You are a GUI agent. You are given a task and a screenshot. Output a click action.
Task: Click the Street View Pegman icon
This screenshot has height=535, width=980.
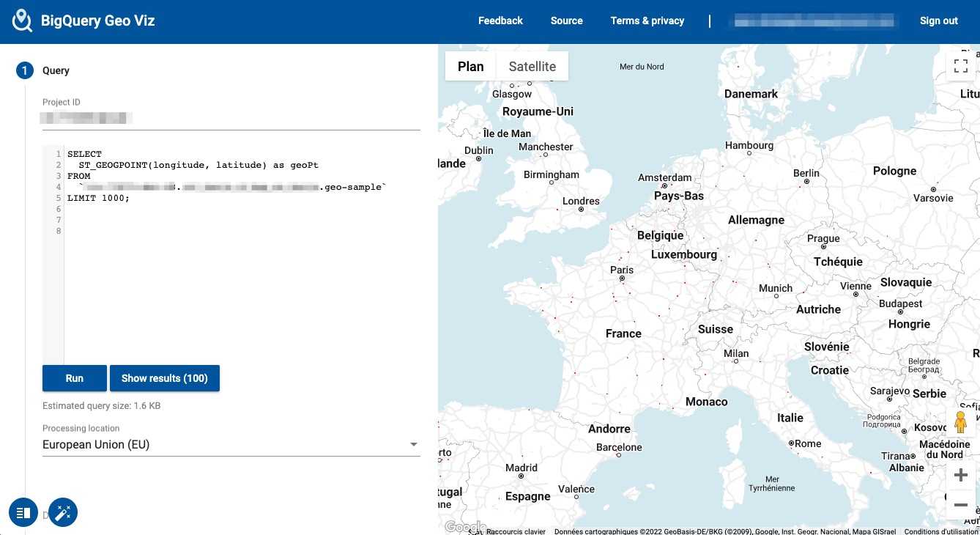point(961,421)
